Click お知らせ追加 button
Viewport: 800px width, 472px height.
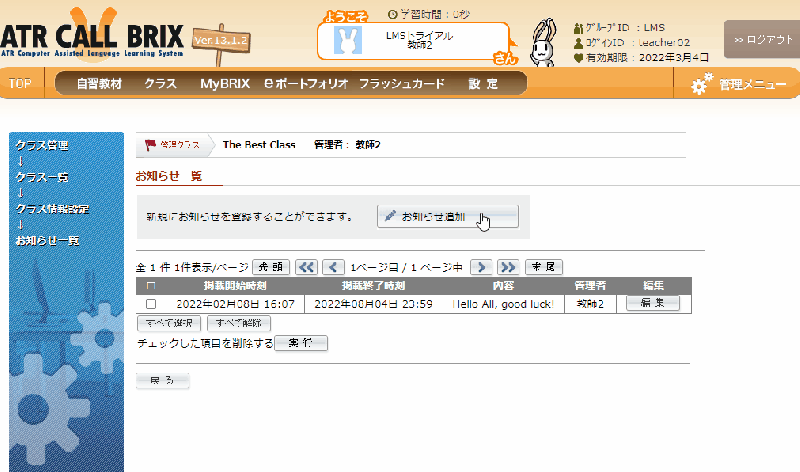[448, 216]
